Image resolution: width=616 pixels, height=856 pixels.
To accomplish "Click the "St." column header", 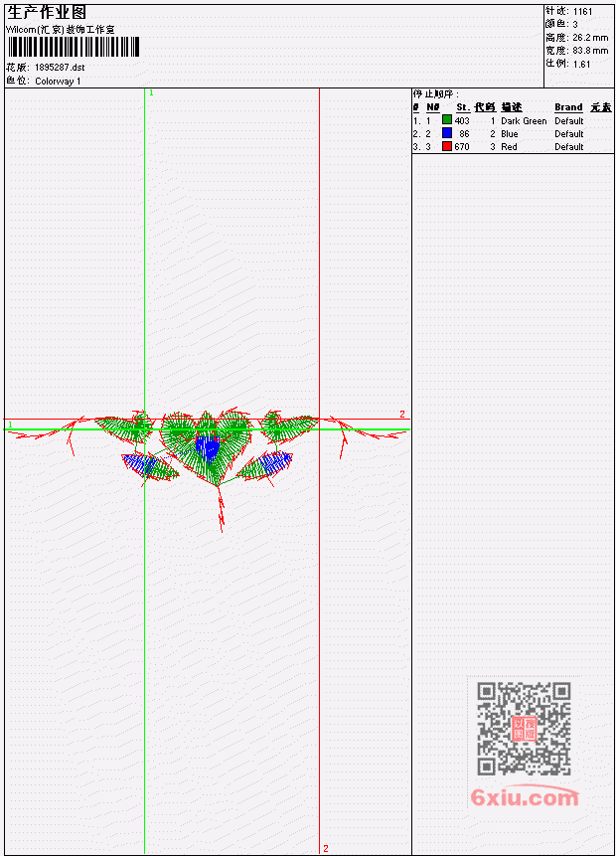I will click(x=462, y=107).
